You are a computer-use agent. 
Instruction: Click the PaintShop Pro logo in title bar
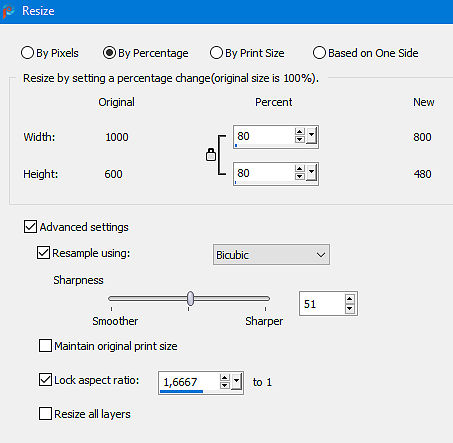pyautogui.click(x=9, y=11)
